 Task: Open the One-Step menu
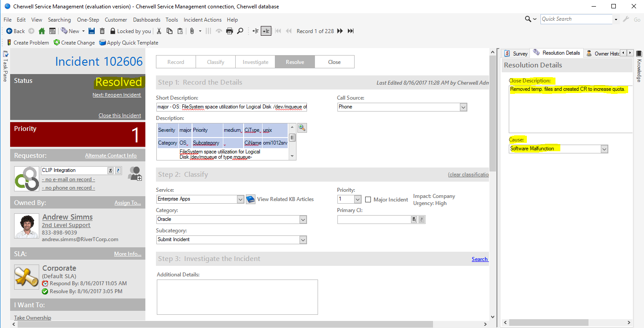click(88, 19)
